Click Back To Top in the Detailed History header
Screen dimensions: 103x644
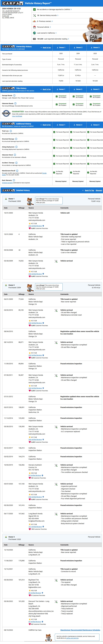pyautogui.click(x=89, y=190)
